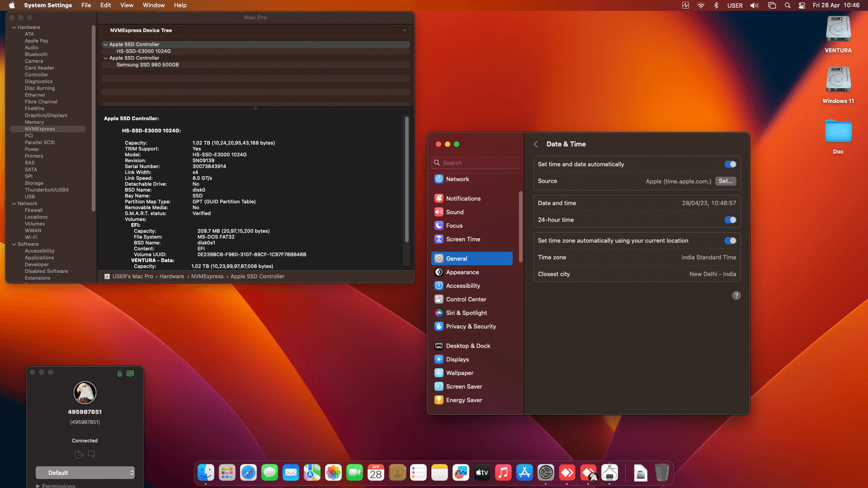Screen dimensions: 868x488
Task: Click the chat bubble icon under Connected
Action: pos(91,454)
